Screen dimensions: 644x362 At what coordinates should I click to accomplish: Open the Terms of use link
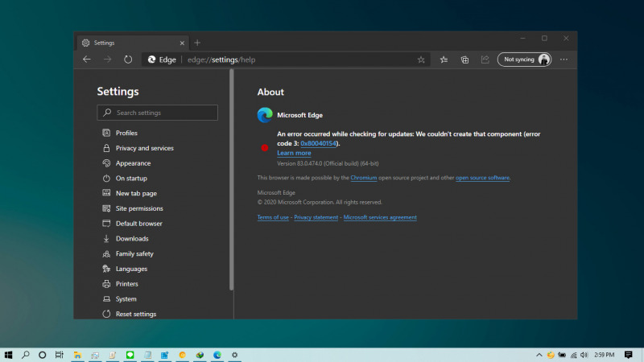pyautogui.click(x=273, y=217)
